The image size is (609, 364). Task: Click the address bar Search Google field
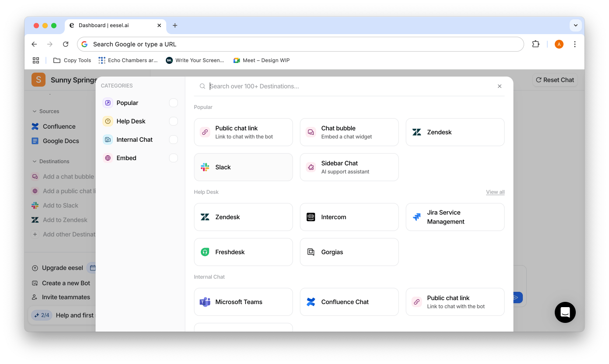point(301,44)
